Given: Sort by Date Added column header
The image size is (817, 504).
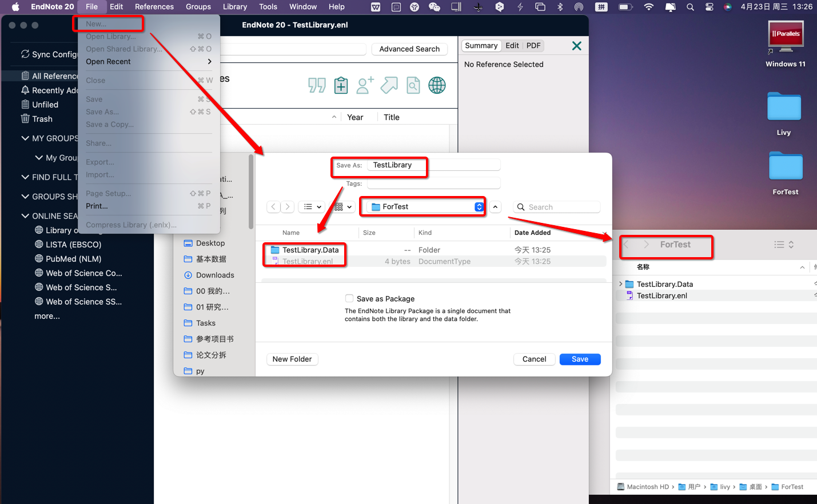Looking at the screenshot, I should pos(532,233).
